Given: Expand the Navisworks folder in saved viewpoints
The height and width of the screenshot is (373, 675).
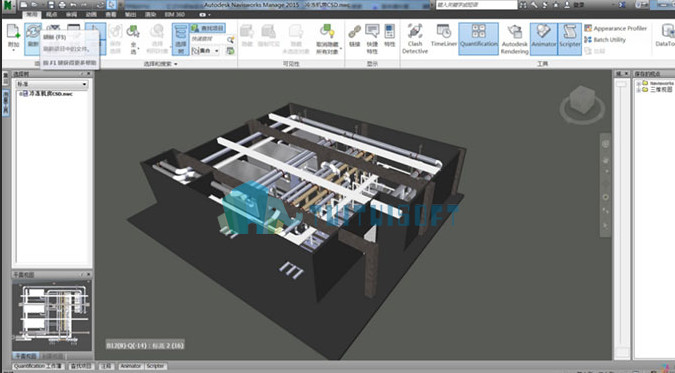Looking at the screenshot, I should 638,83.
